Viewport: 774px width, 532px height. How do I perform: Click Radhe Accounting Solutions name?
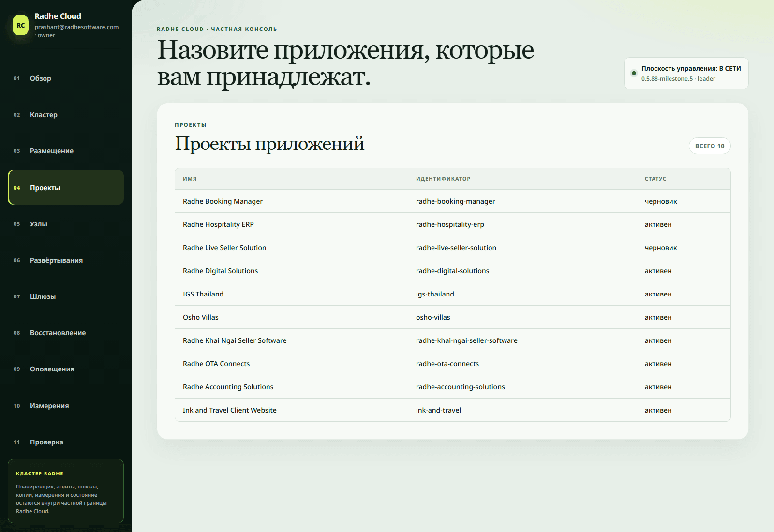(x=228, y=387)
